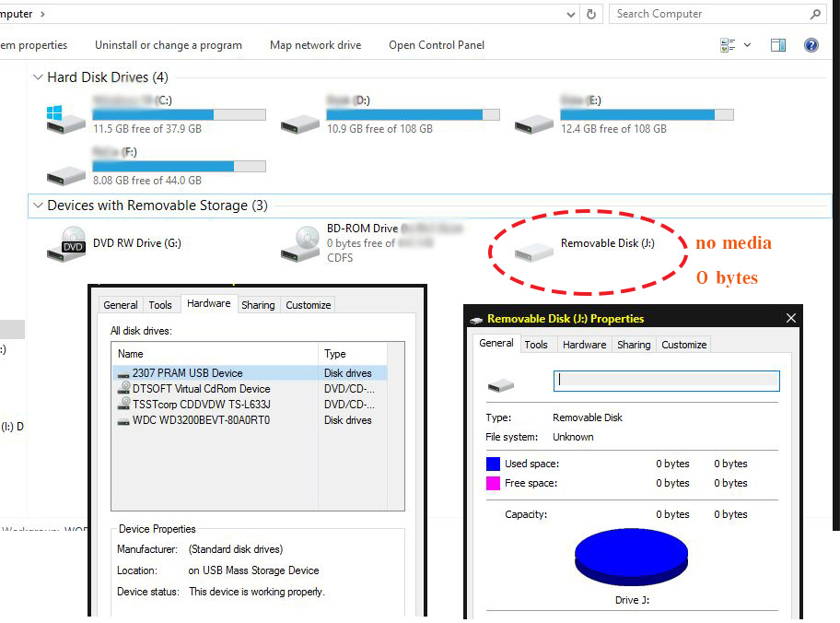Select the DTSOFT Virtual CdRom Device row
Viewport: 840px width, 623px height.
click(x=250, y=389)
